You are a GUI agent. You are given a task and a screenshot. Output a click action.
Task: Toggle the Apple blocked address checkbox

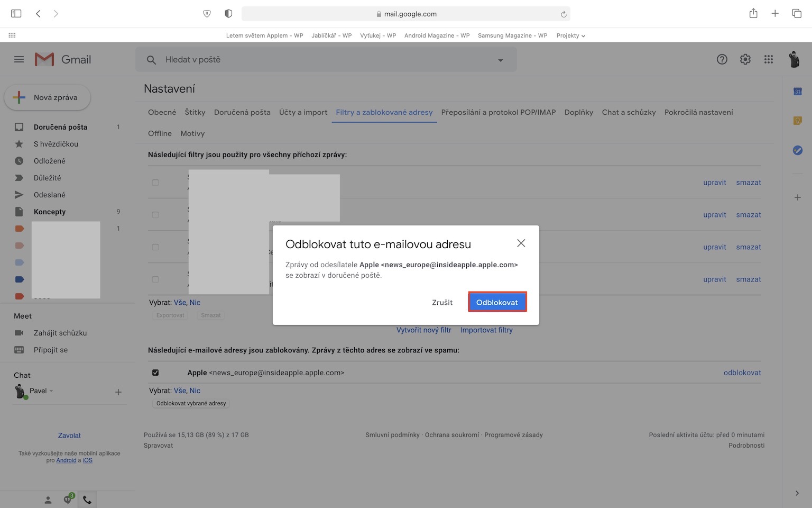(x=155, y=373)
